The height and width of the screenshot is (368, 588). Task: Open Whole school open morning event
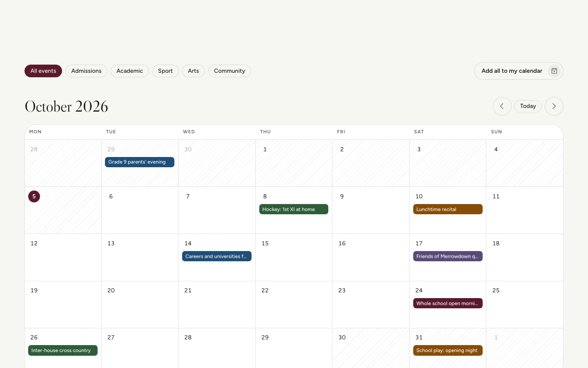coord(448,303)
